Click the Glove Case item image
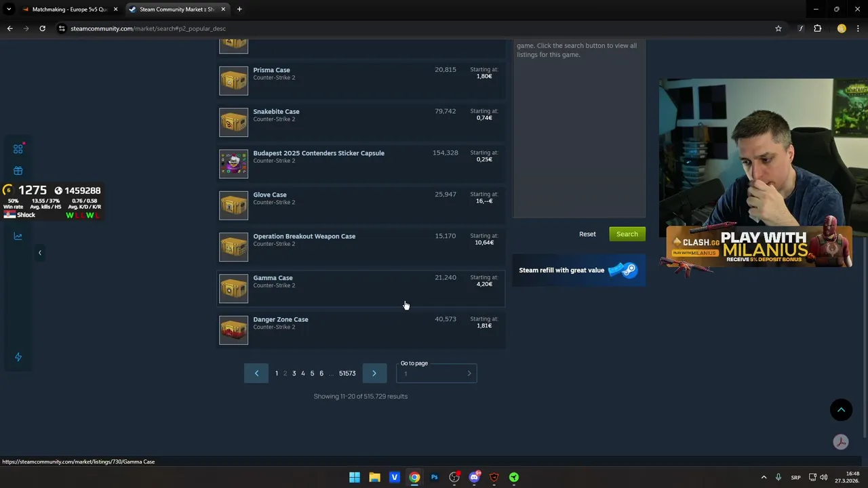Viewport: 868px width, 488px height. (233, 205)
